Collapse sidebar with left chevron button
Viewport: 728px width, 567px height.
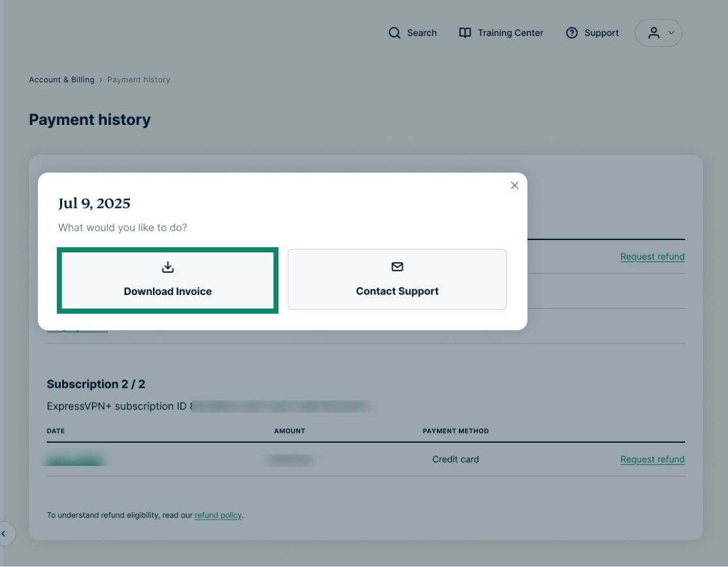[x=4, y=534]
